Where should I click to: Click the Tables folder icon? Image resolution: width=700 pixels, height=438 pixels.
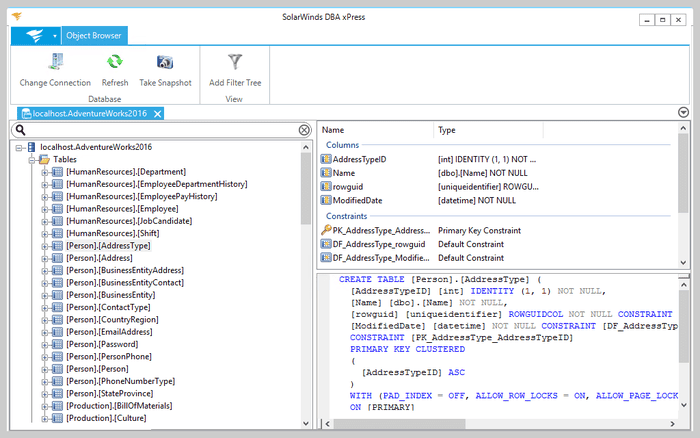click(44, 159)
